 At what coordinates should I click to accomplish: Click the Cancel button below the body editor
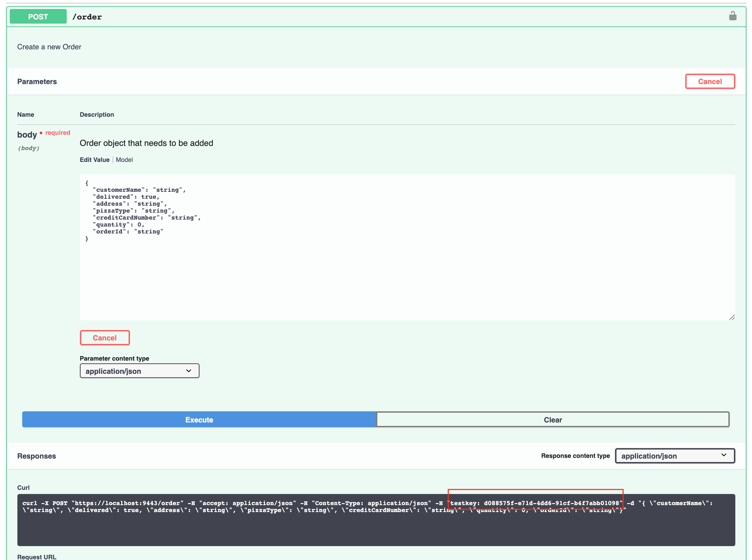point(105,338)
